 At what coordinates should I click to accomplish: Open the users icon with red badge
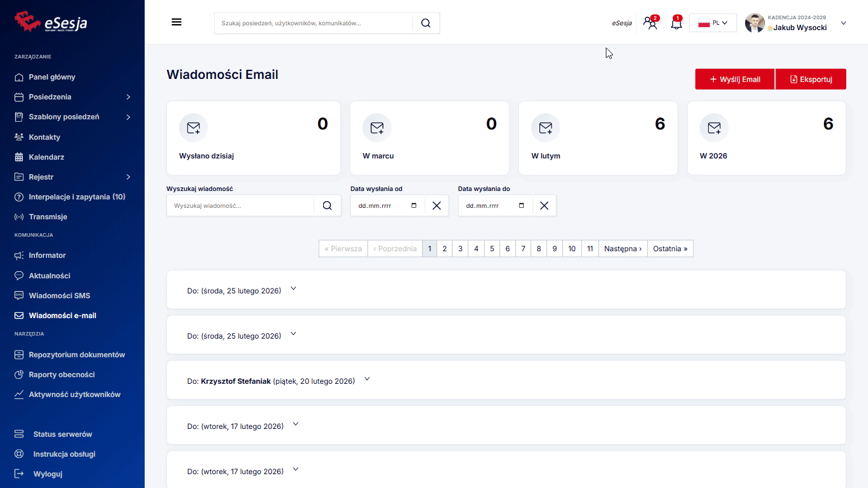(x=650, y=23)
